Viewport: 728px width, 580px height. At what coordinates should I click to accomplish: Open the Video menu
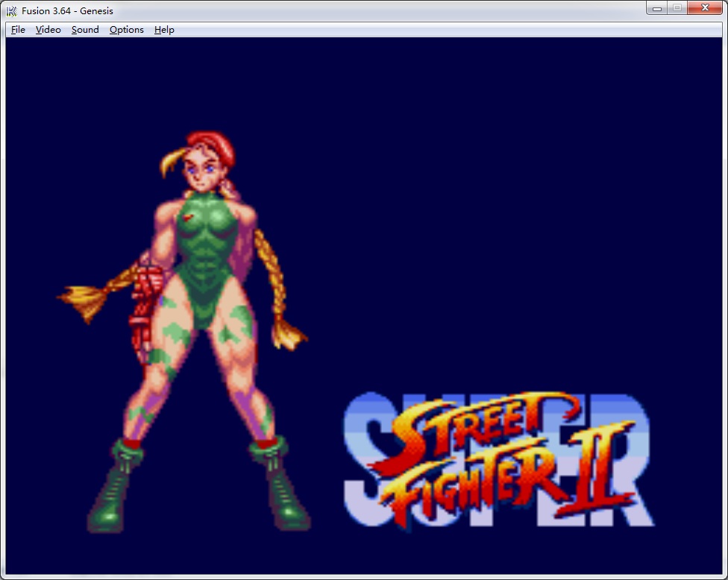[48, 30]
